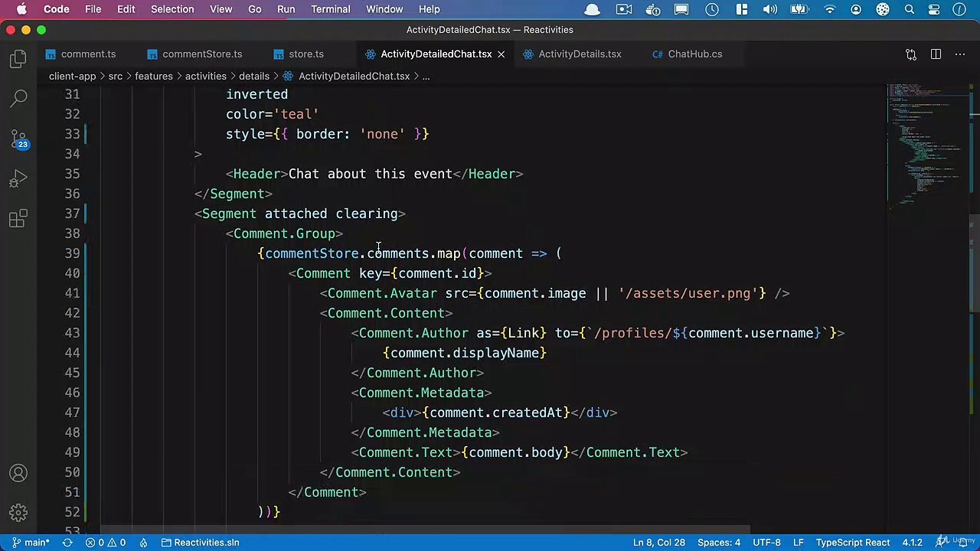Open the Run menu
This screenshot has height=551, width=980.
286,9
